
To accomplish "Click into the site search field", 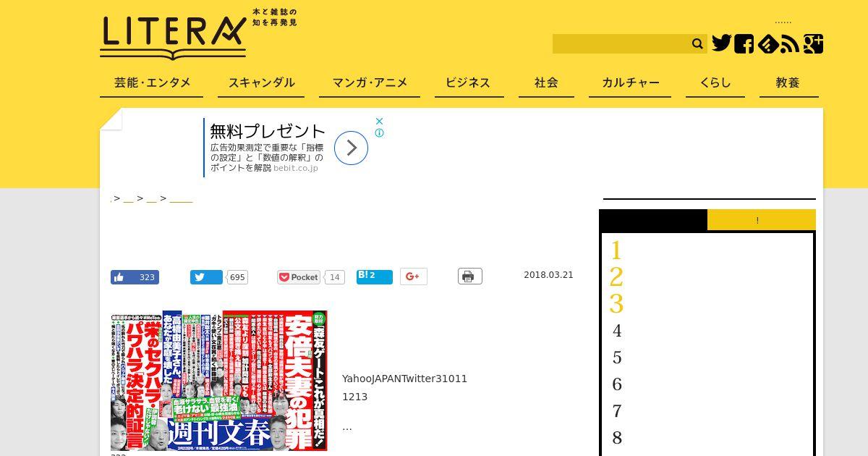I will pos(621,44).
